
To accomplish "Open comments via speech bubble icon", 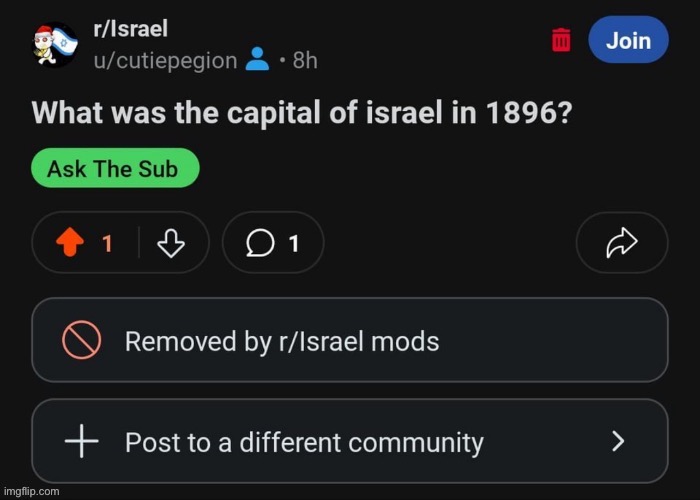I will point(260,243).
